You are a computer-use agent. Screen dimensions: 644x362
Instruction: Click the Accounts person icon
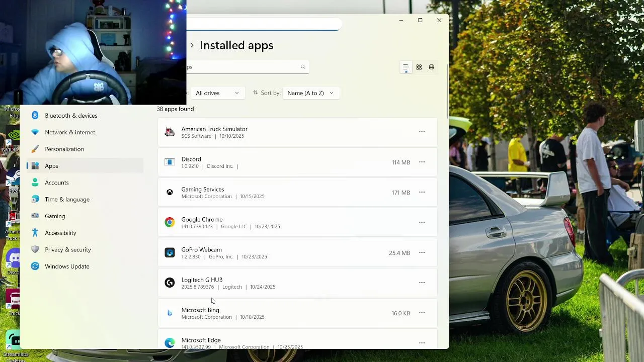35,183
